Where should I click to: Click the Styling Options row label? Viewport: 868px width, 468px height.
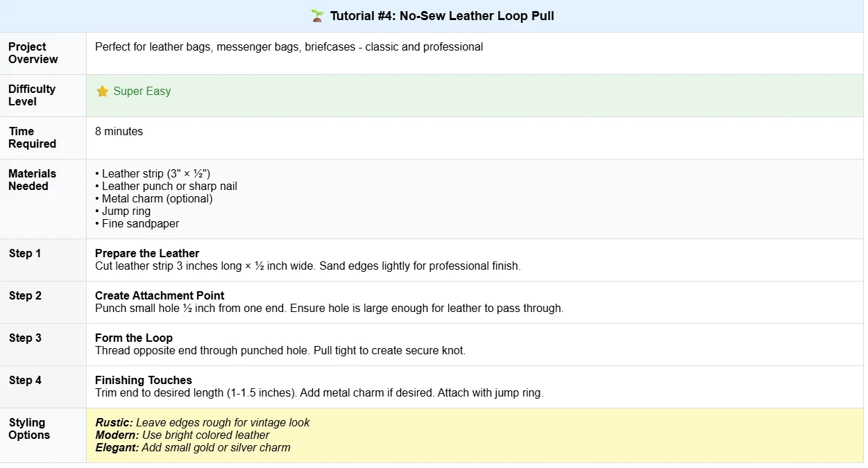pos(29,428)
